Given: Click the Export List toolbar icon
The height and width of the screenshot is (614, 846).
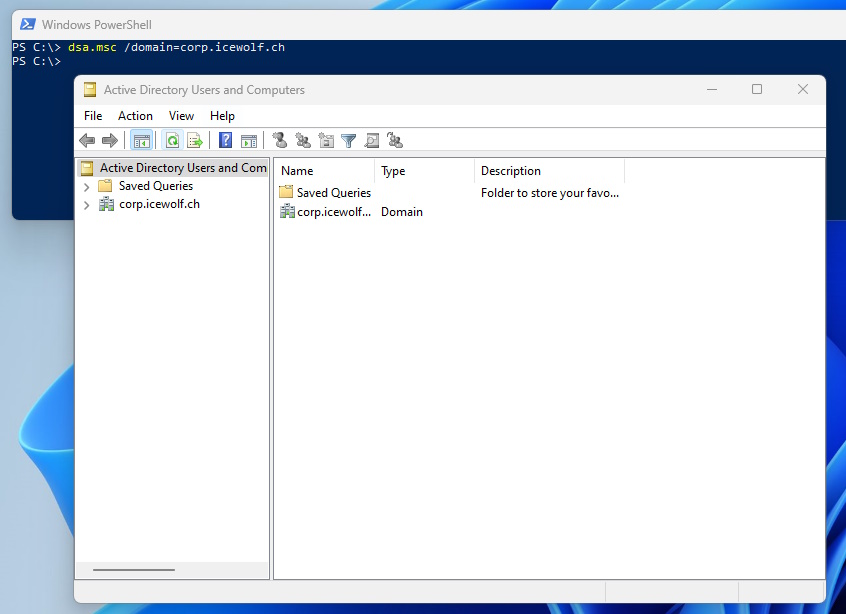Looking at the screenshot, I should [195, 141].
